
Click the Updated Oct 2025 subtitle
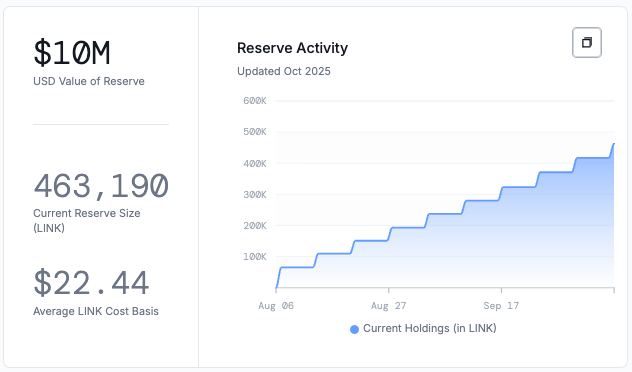tap(284, 71)
